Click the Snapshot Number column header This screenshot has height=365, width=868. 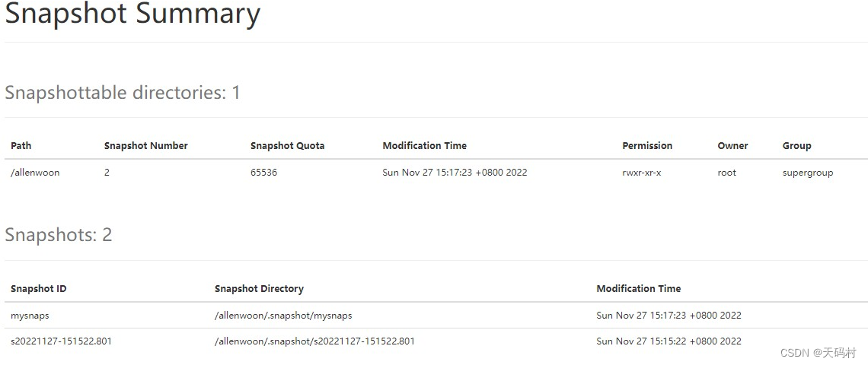point(145,145)
